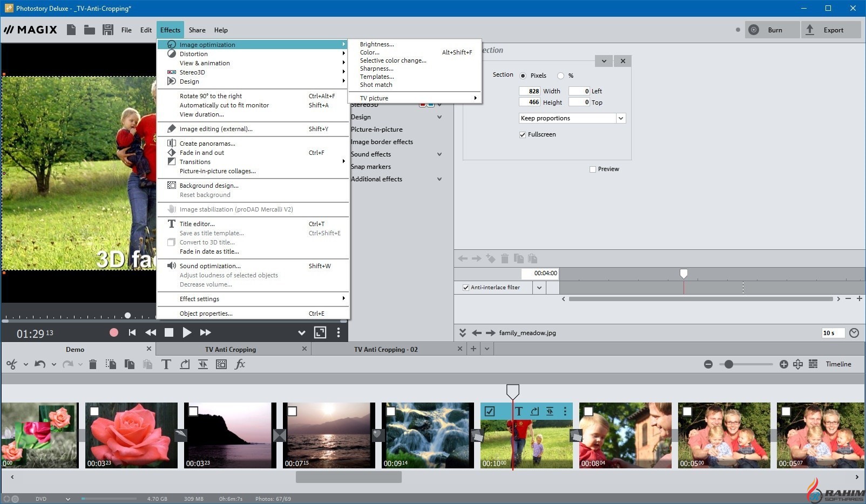Uncheck the Fullscreen checkbox
The height and width of the screenshot is (504, 866).
click(523, 134)
